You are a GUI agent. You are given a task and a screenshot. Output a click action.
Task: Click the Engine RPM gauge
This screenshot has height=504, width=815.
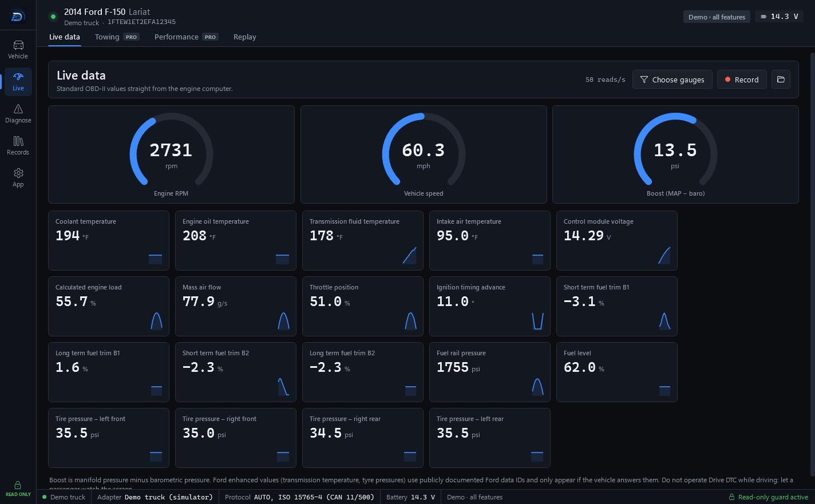pos(171,154)
